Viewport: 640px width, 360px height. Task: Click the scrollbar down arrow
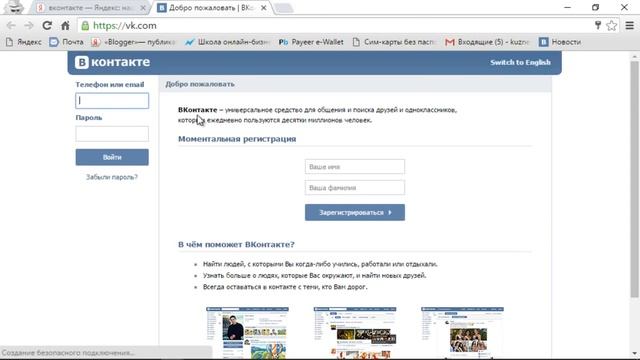[634, 353]
